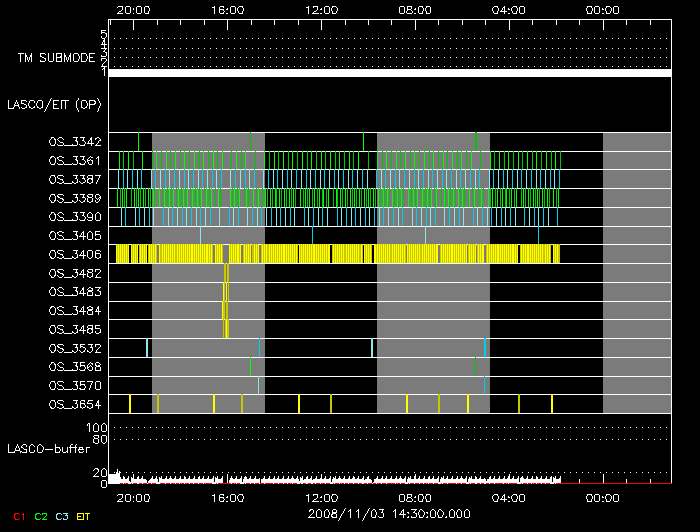Screen dimensions: 700x532
Task: Select the OS_3654 row label
Action: click(x=75, y=405)
